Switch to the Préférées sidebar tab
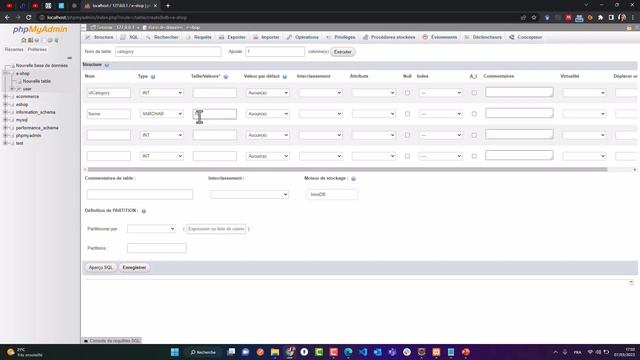This screenshot has height=360, width=640. [x=37, y=49]
